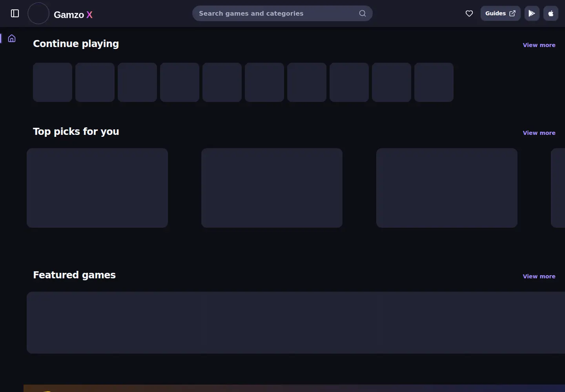The width and height of the screenshot is (565, 392).
Task: View more of Top picks for you
Action: click(539, 133)
